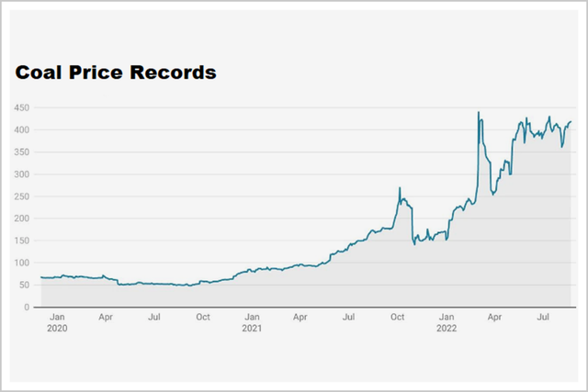Image resolution: width=588 pixels, height=392 pixels.
Task: Click the last Jul x-axis label
Action: pos(543,317)
